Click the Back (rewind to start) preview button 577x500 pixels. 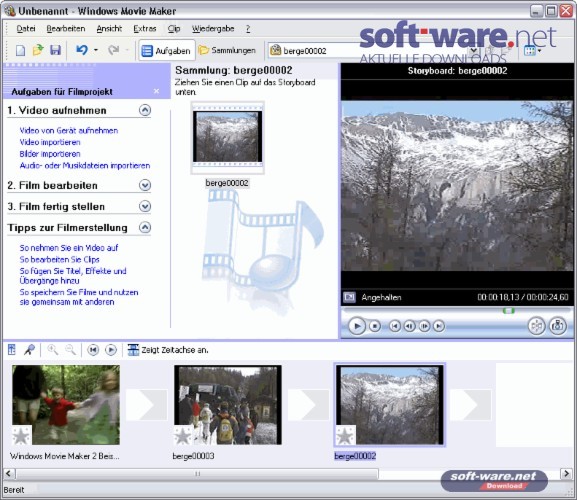pyautogui.click(x=395, y=326)
